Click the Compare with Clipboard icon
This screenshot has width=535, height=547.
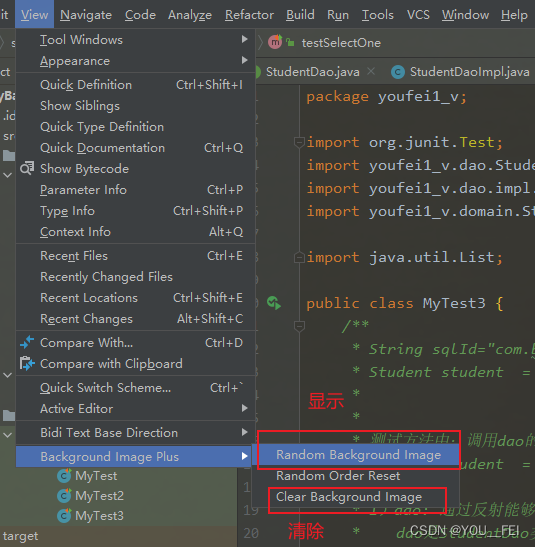click(27, 364)
